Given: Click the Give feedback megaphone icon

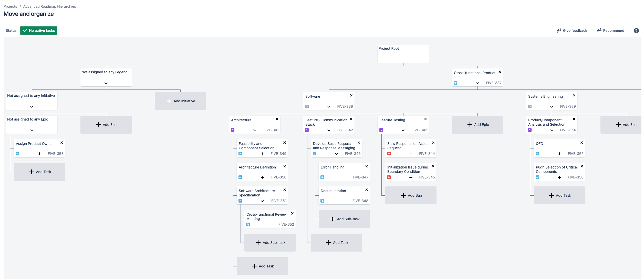Looking at the screenshot, I should click(559, 31).
